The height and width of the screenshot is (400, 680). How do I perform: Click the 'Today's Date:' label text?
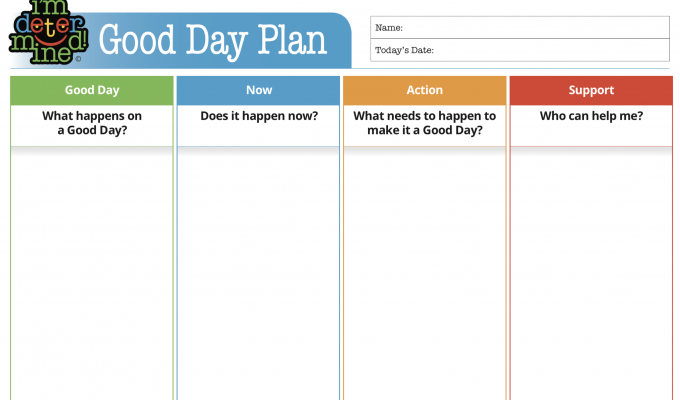(x=404, y=50)
